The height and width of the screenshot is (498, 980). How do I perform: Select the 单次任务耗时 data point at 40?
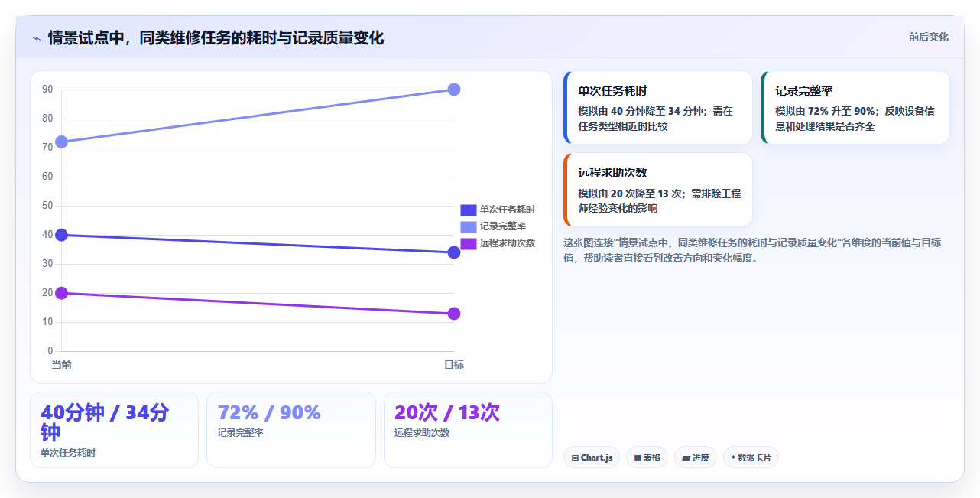coord(62,235)
